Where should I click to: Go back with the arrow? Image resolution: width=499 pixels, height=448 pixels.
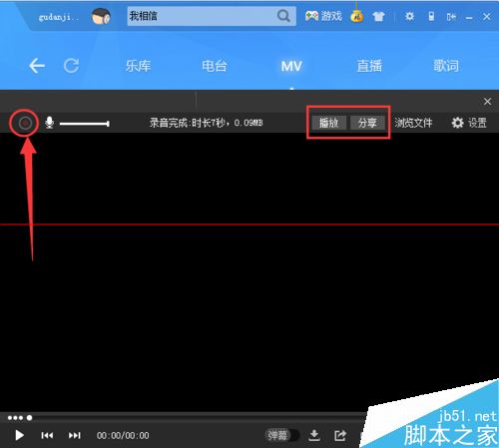pos(37,66)
